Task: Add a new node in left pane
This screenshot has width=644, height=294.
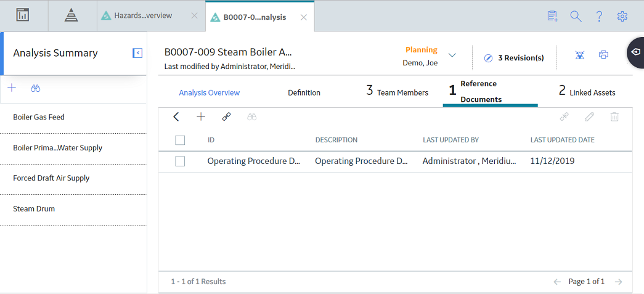Action: (12, 88)
